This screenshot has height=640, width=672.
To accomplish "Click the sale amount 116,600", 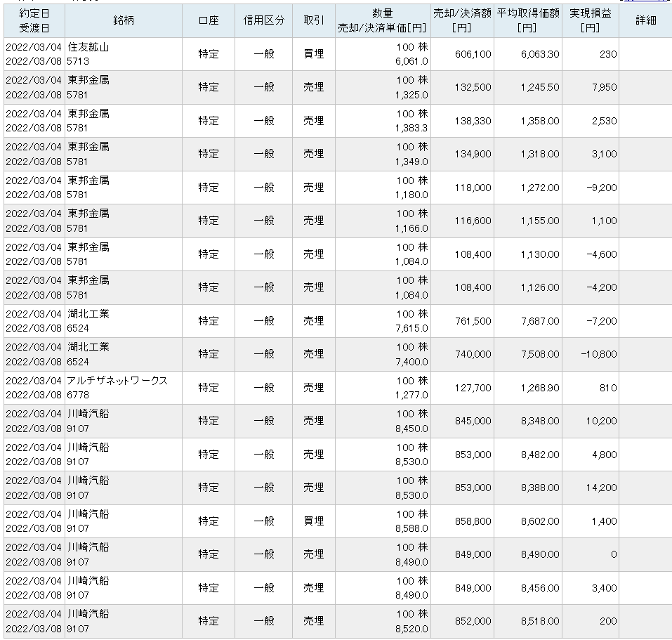I will pyautogui.click(x=473, y=221).
